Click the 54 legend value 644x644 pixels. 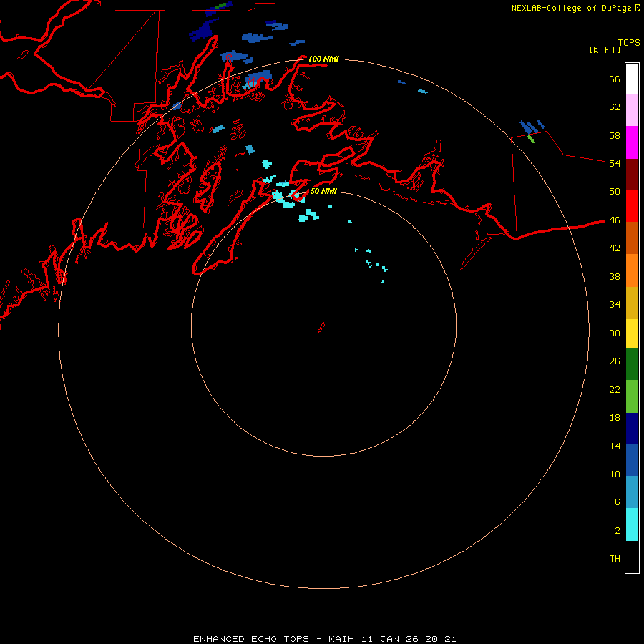pyautogui.click(x=615, y=163)
